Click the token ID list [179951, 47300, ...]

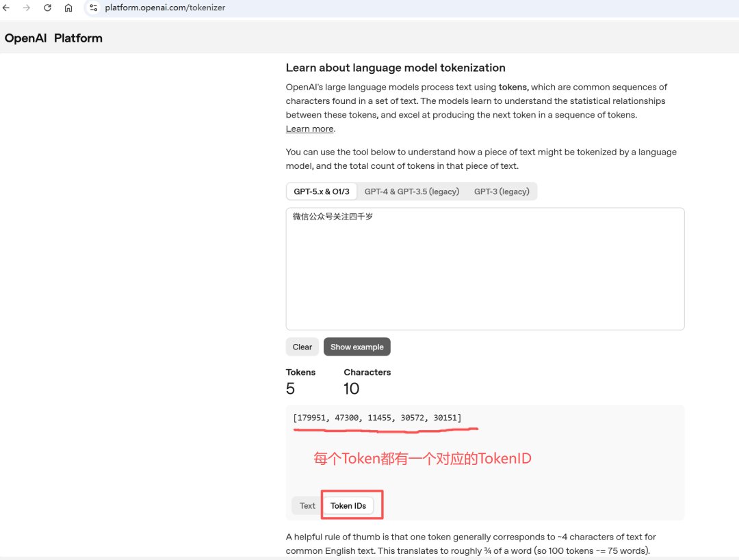(377, 417)
